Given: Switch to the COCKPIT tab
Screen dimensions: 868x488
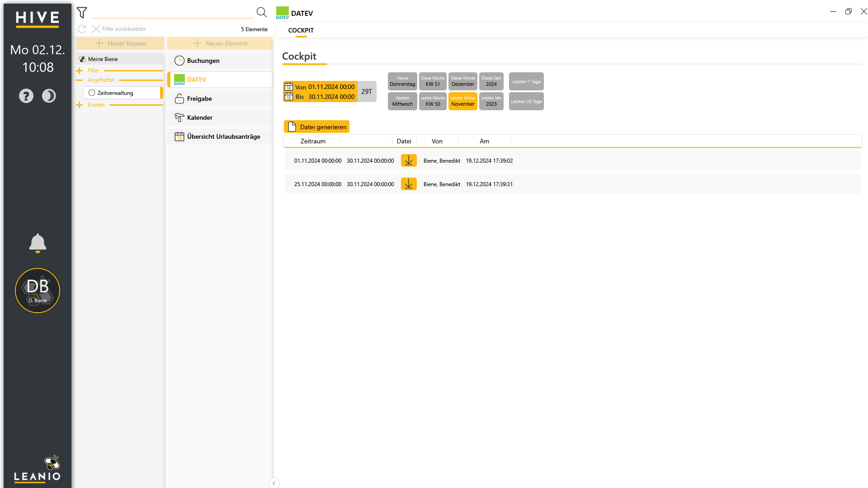Looking at the screenshot, I should click(301, 30).
